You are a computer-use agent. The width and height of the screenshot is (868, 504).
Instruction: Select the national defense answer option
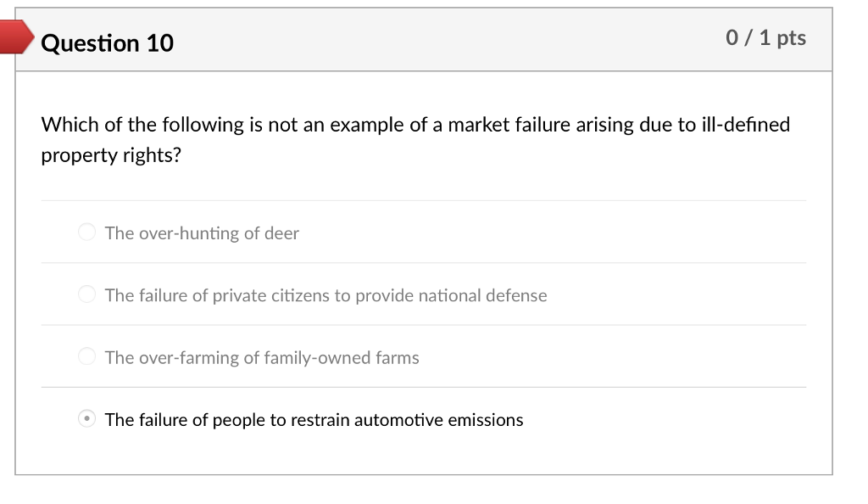pyautogui.click(x=86, y=294)
